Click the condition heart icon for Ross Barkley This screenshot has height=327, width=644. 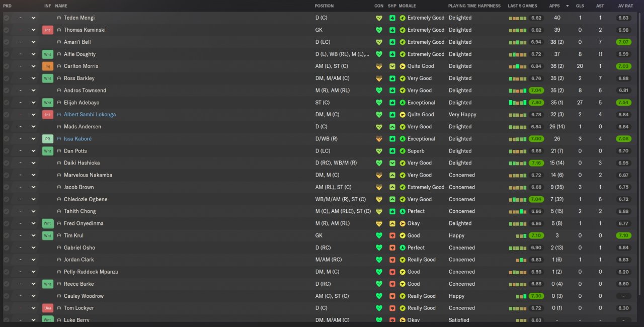coord(379,78)
